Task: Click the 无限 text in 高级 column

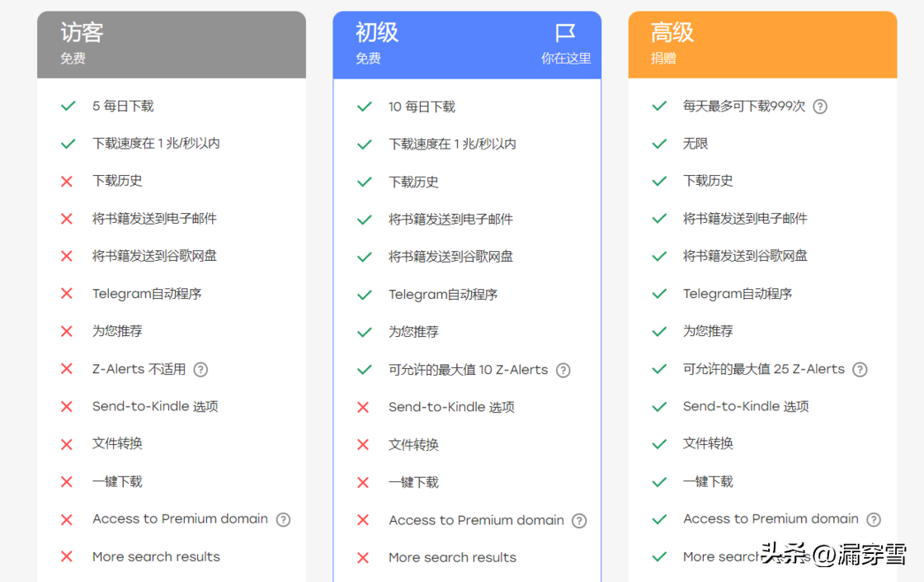Action: 695,144
